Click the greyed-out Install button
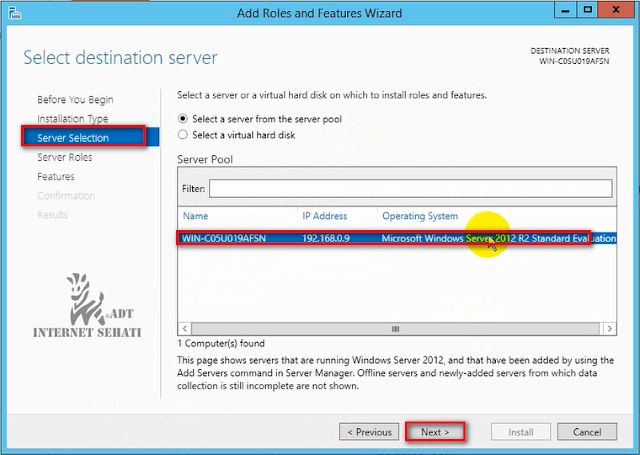 (x=521, y=432)
